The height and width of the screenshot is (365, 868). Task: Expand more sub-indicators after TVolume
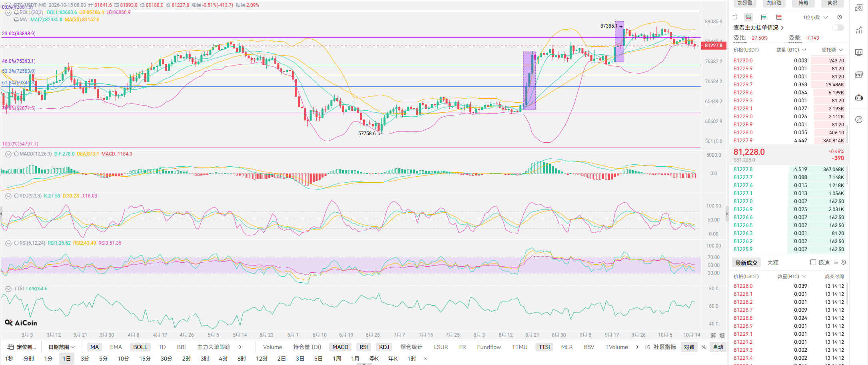637,347
